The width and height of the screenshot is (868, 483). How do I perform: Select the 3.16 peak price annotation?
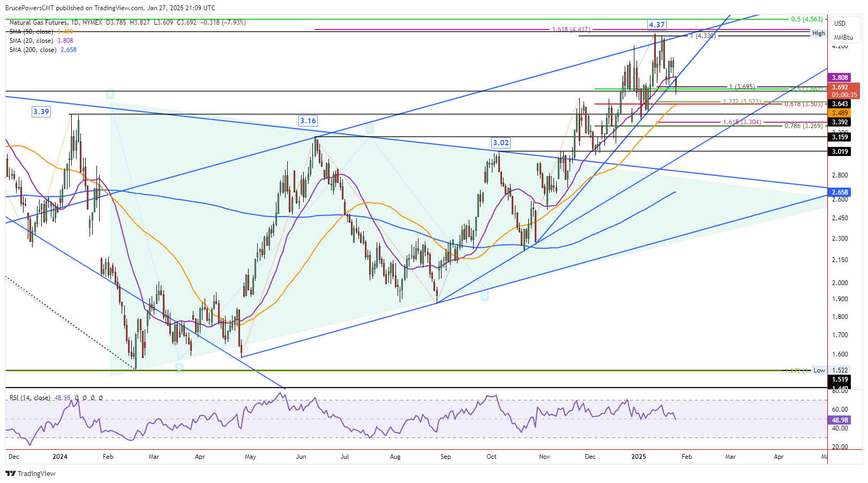(x=308, y=121)
